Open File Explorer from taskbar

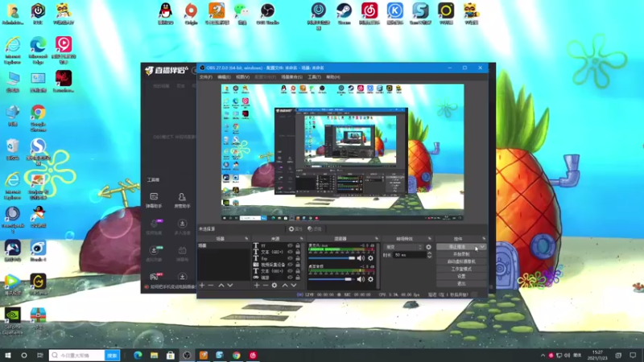click(154, 356)
